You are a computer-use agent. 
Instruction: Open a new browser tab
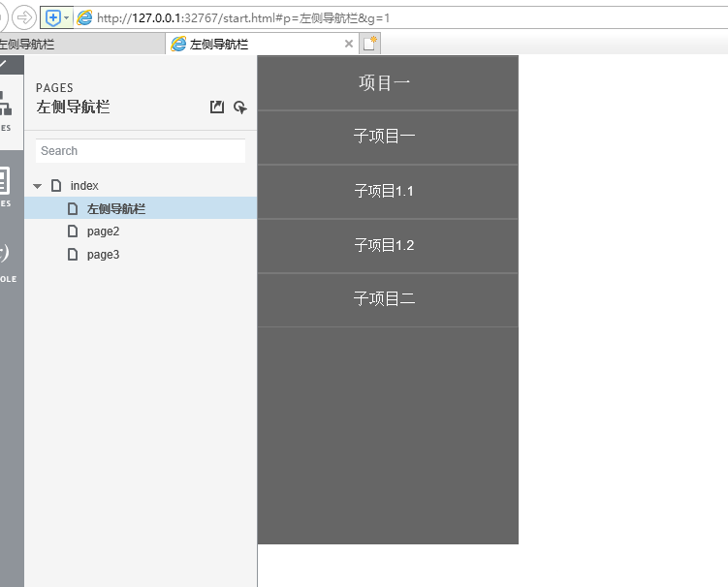tap(370, 44)
